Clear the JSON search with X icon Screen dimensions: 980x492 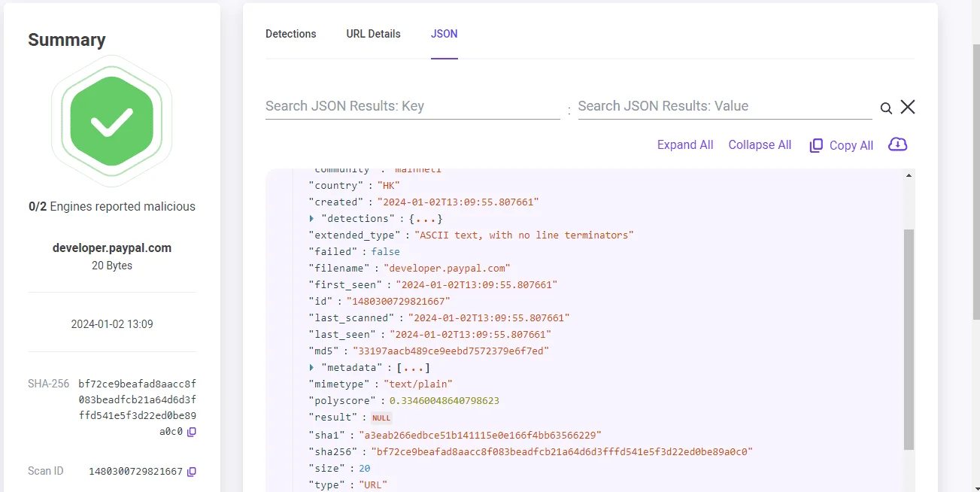(908, 107)
